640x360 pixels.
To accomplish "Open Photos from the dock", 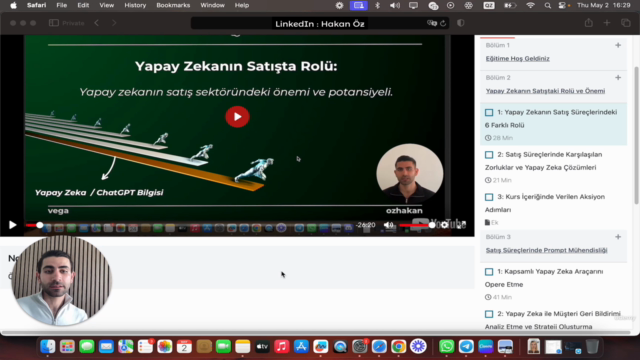I will [165, 347].
